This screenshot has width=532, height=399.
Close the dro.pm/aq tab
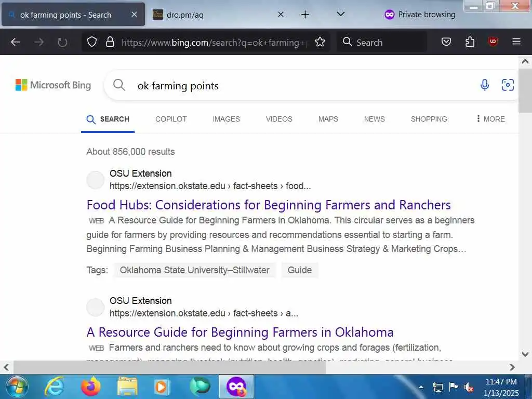[281, 14]
